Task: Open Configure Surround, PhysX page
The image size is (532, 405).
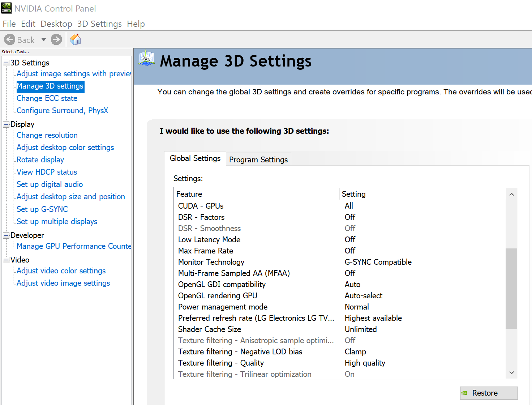Action: click(63, 111)
